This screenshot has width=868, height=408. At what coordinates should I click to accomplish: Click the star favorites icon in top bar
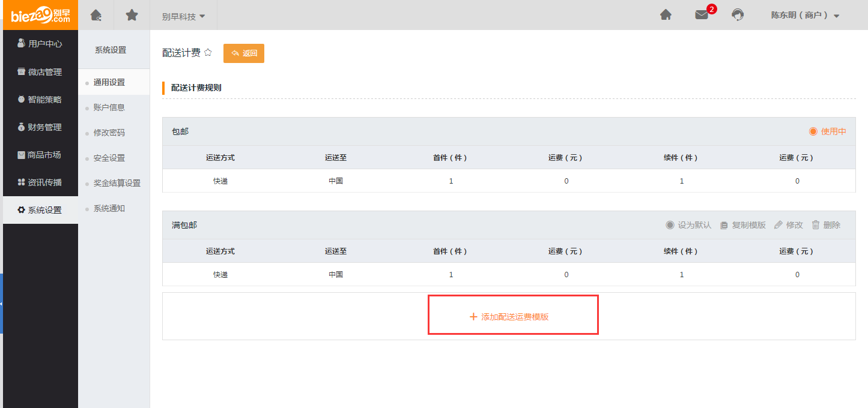click(x=132, y=16)
